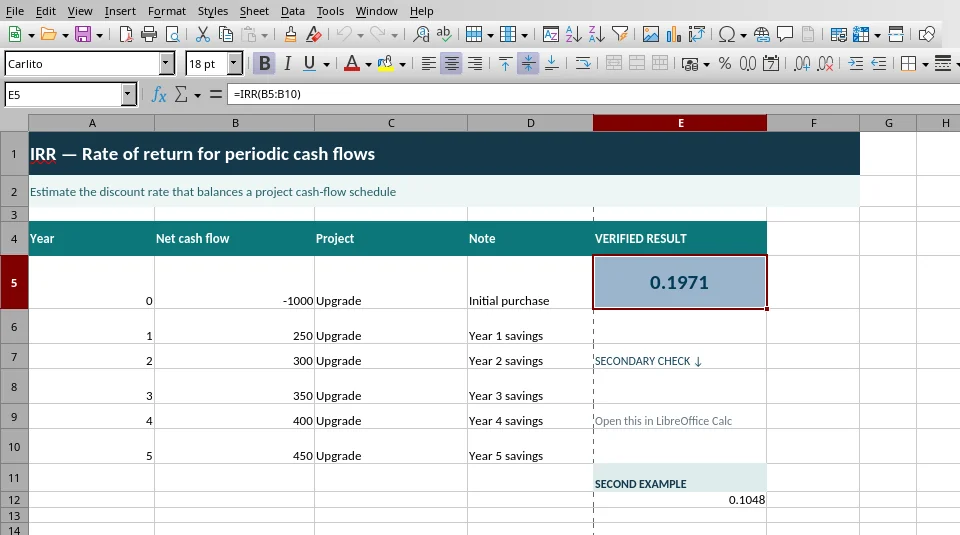Image resolution: width=960 pixels, height=535 pixels.
Task: Toggle Wrap Text
Action: (x=582, y=64)
